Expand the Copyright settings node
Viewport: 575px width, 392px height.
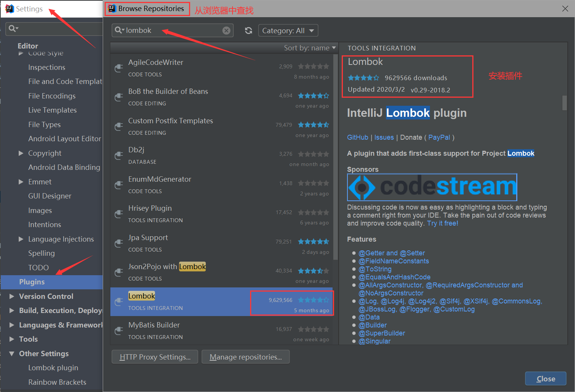(21, 153)
